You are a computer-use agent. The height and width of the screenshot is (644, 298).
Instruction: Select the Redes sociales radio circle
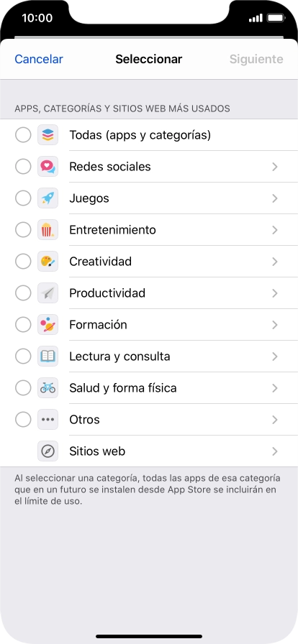click(23, 167)
